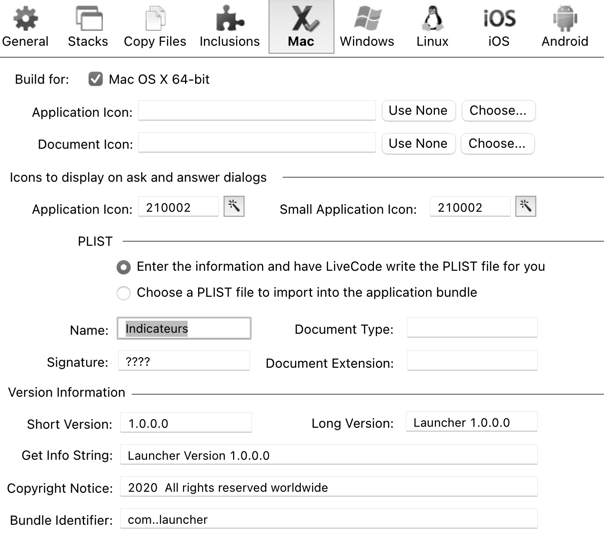This screenshot has width=604, height=537.
Task: Select LiveCode writes the PLIST option
Action: (x=124, y=267)
